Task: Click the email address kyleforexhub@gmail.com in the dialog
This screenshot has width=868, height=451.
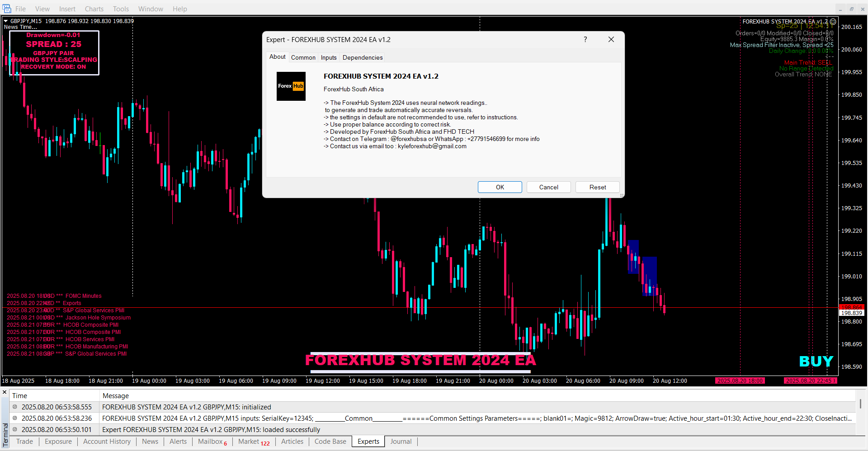Action: tap(432, 146)
